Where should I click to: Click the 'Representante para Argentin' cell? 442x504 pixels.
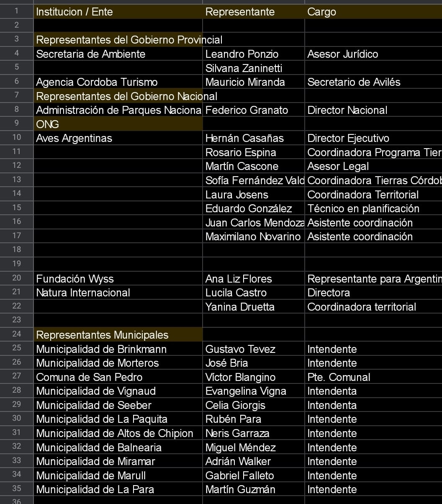tap(373, 279)
